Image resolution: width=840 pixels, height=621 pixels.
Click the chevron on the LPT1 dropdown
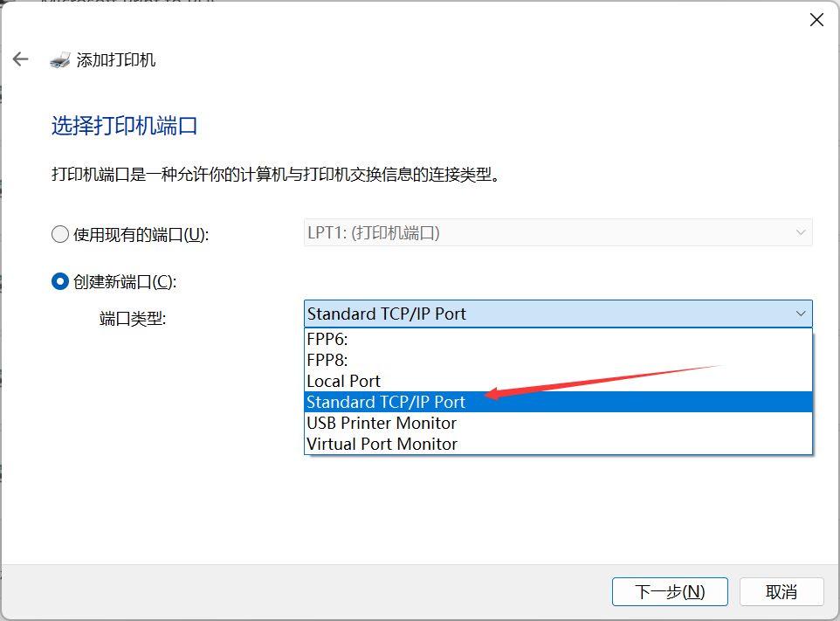800,232
